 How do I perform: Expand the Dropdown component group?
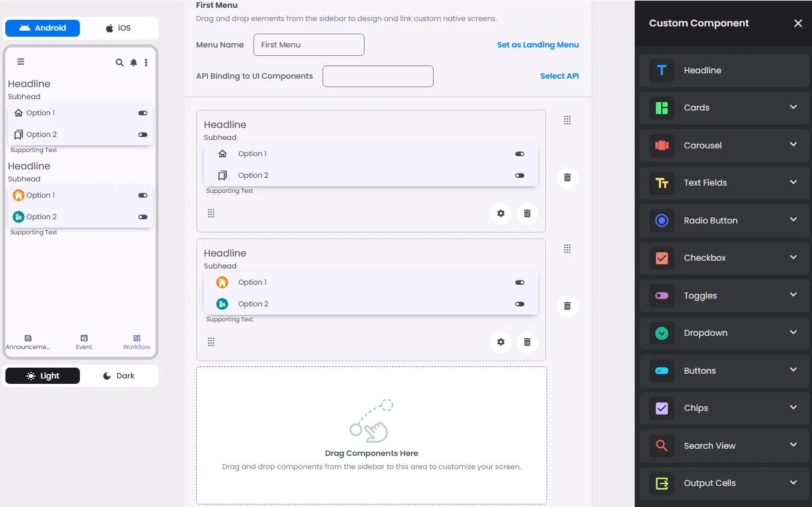(x=724, y=333)
